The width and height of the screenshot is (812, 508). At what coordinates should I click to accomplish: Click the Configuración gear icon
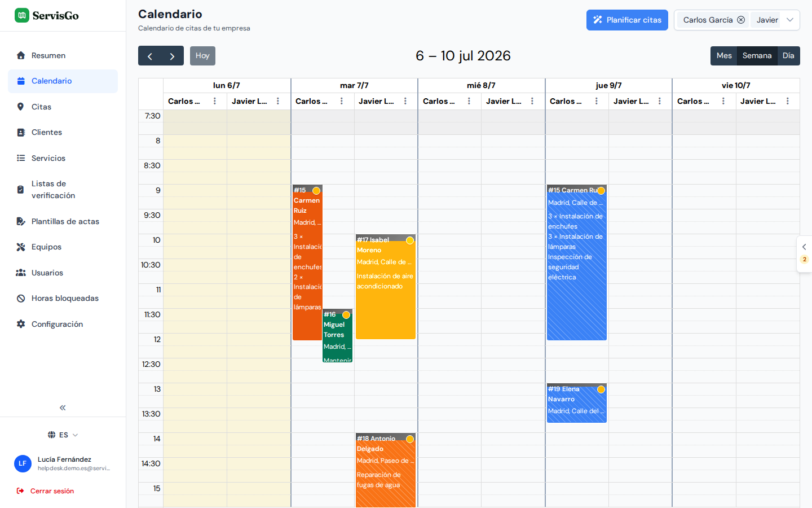[21, 324]
